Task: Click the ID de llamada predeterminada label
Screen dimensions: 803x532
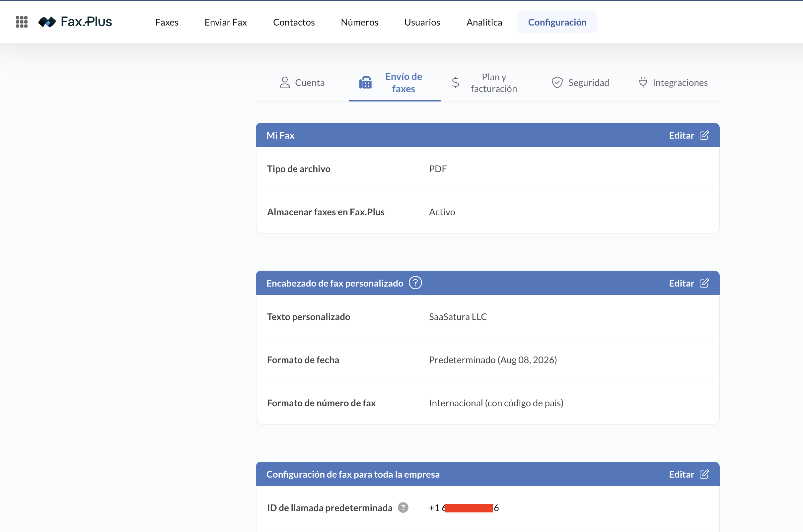Action: [329, 507]
